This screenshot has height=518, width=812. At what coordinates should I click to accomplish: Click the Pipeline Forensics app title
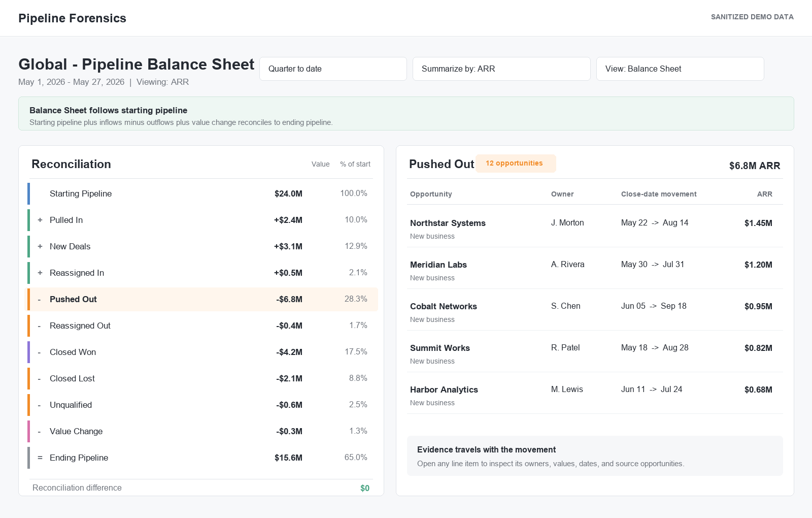point(72,18)
